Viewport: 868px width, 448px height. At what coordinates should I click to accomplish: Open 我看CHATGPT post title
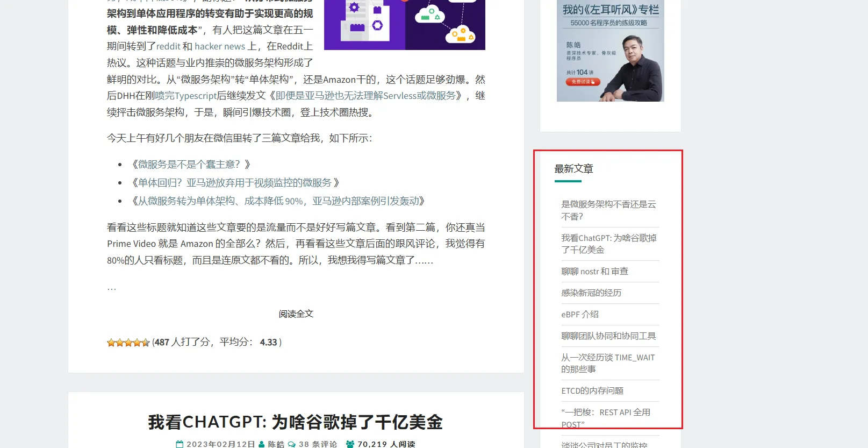coord(295,422)
